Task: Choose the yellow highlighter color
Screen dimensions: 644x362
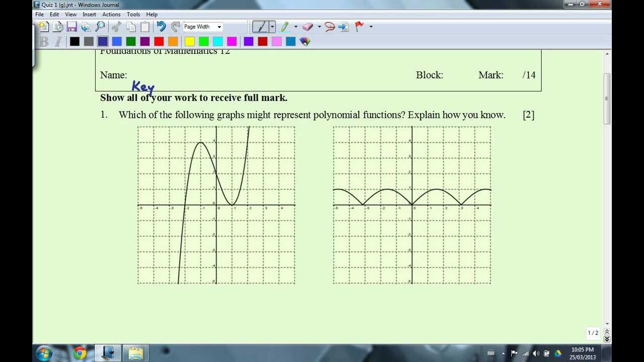Action: (x=190, y=42)
